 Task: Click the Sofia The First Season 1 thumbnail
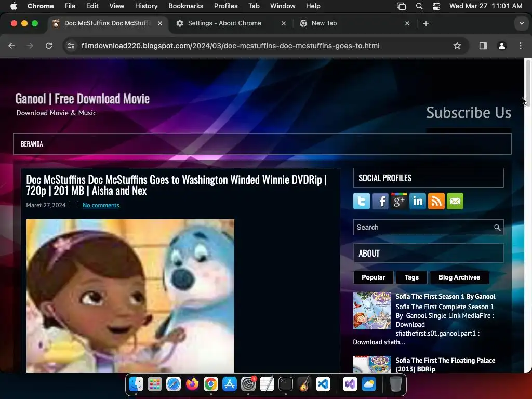coord(372,311)
